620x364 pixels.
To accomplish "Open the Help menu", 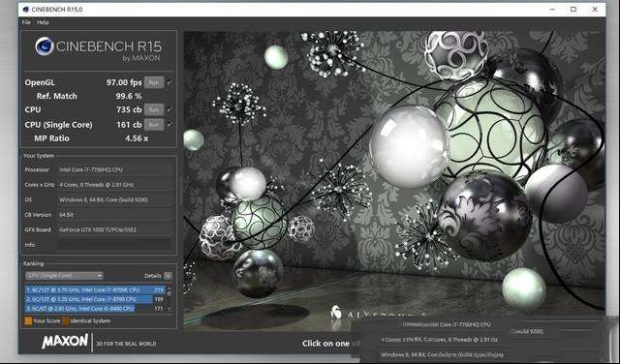I will pos(43,22).
